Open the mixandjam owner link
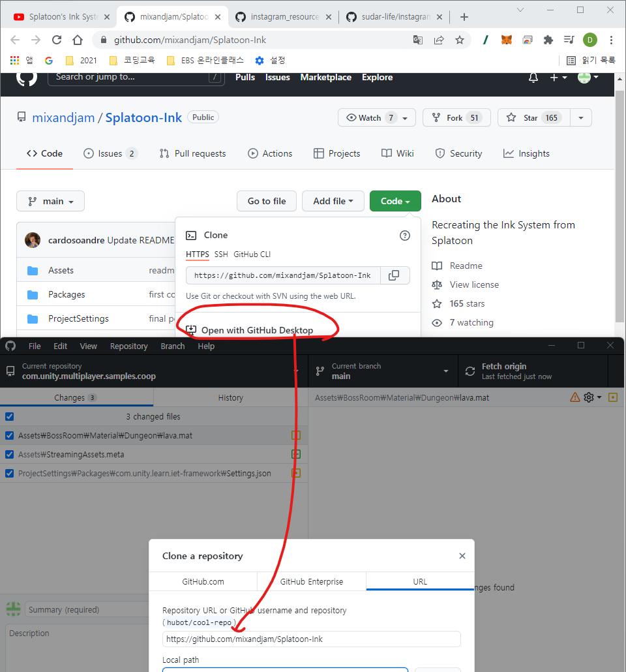626x672 pixels. [x=63, y=117]
